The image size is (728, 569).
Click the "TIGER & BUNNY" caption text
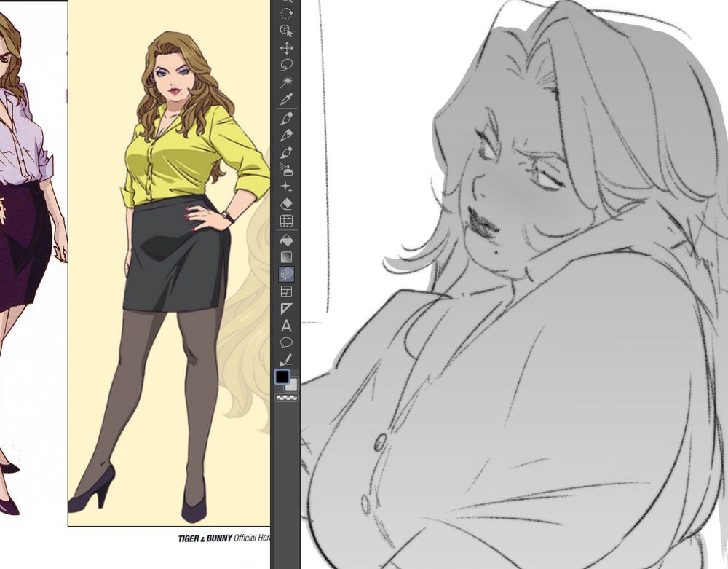click(205, 539)
